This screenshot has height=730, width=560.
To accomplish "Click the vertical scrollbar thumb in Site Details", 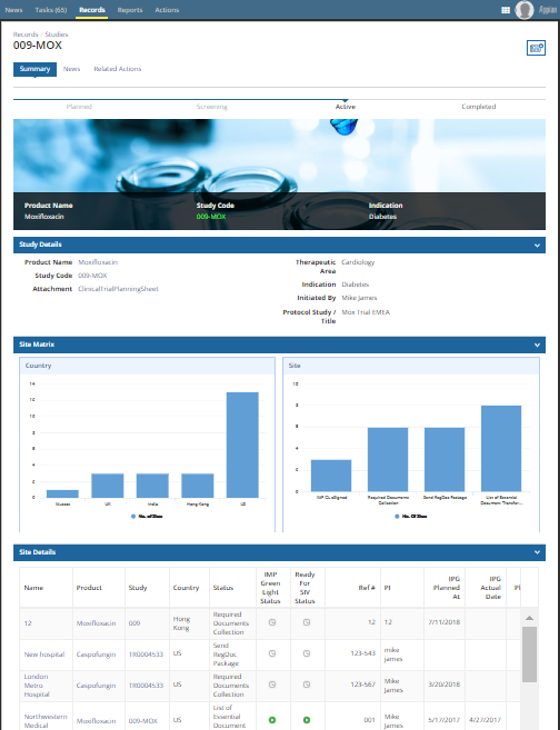I will (x=529, y=654).
